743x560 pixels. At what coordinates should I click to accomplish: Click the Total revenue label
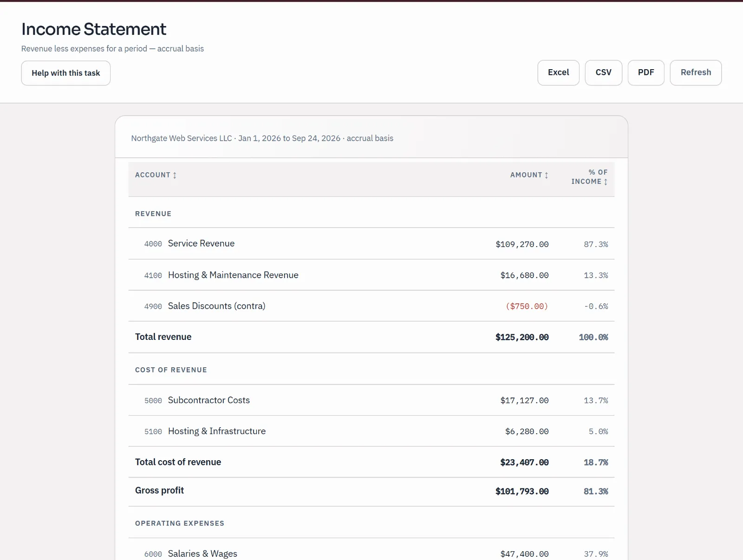[163, 337]
